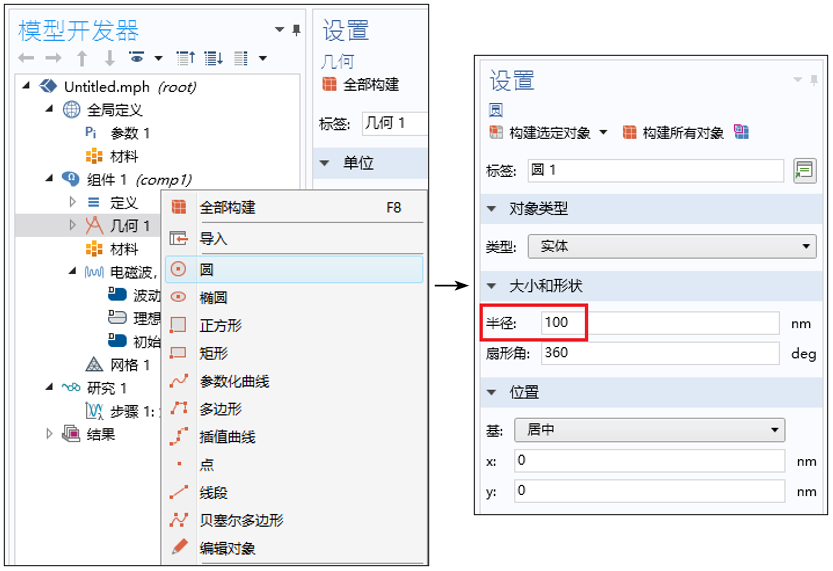Collapse the 电磁波 physics node
The image size is (833, 571).
73,271
